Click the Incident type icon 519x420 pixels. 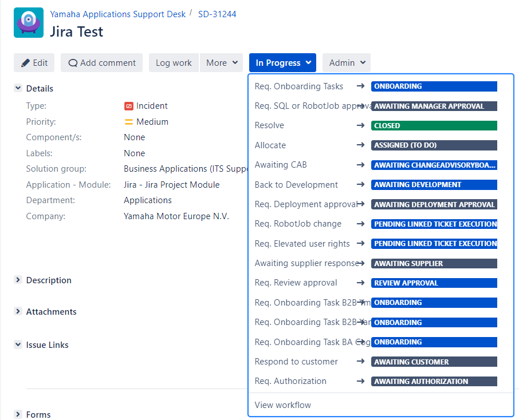[x=128, y=106]
